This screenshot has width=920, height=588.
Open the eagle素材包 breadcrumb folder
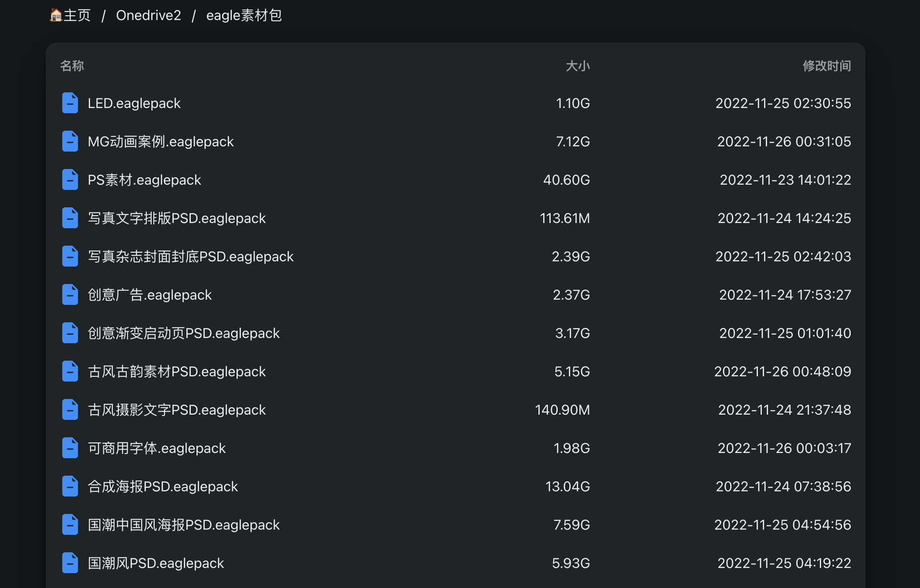click(x=244, y=16)
